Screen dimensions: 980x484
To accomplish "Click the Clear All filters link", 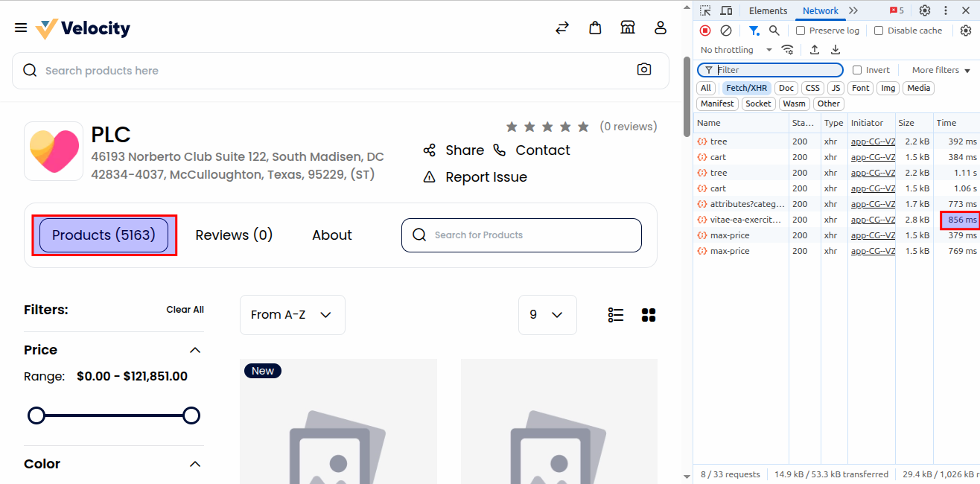I will tap(185, 310).
